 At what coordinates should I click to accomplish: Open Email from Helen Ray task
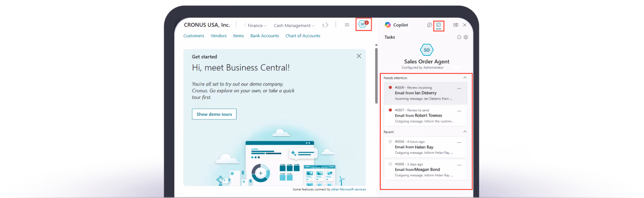(x=425, y=147)
